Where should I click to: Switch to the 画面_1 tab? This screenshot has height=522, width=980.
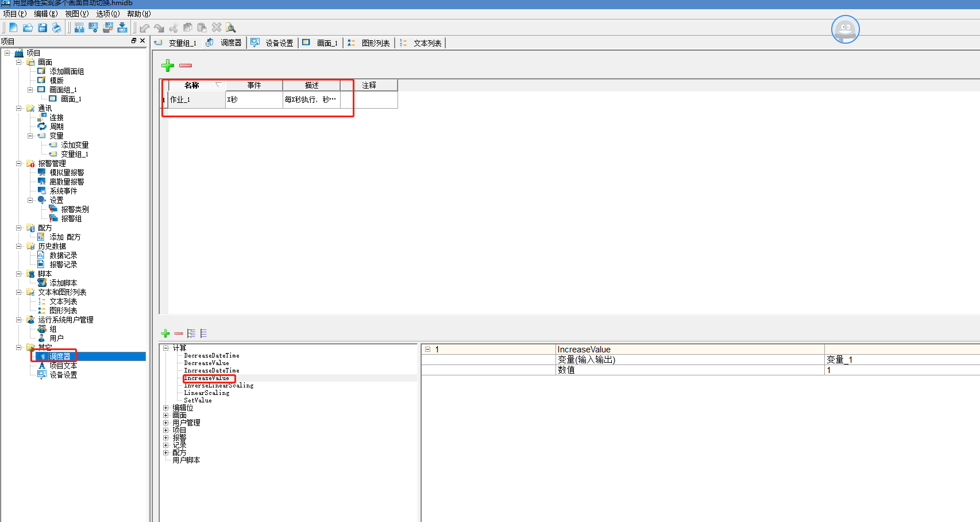click(x=321, y=43)
